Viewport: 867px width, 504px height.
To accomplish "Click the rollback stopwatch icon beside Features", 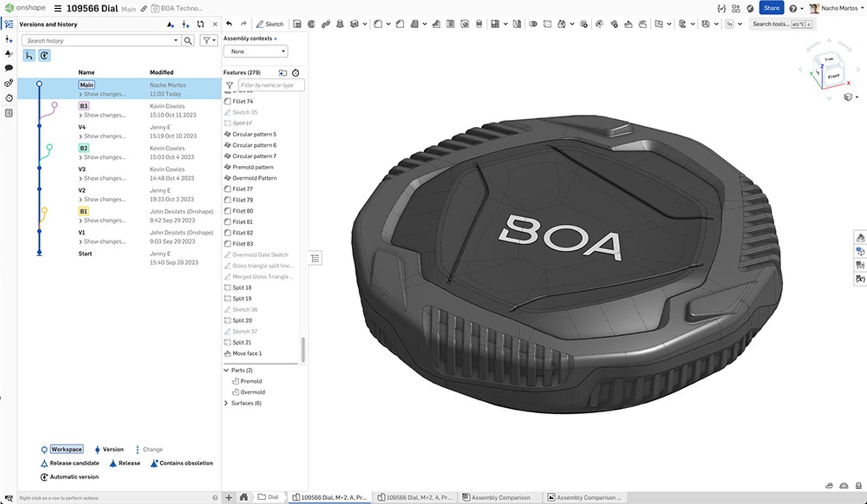I will pyautogui.click(x=295, y=73).
